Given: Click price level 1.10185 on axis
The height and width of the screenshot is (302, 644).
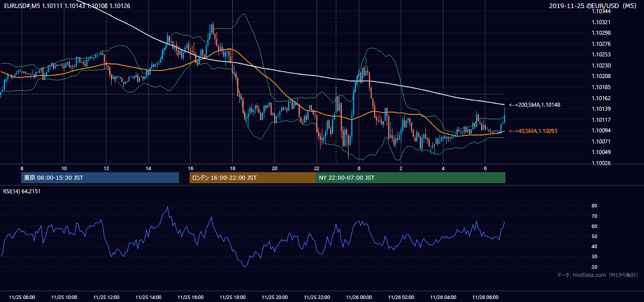Looking at the screenshot, I should tap(600, 87).
